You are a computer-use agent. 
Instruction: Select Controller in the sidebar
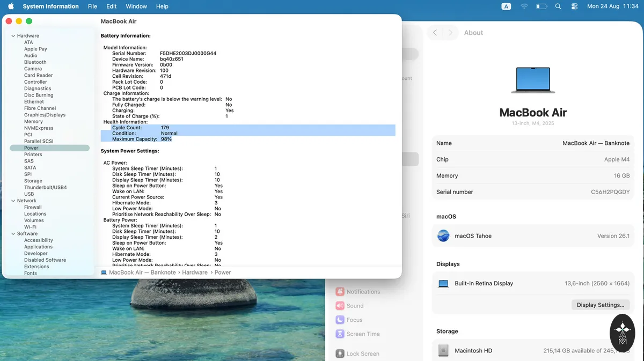(35, 82)
